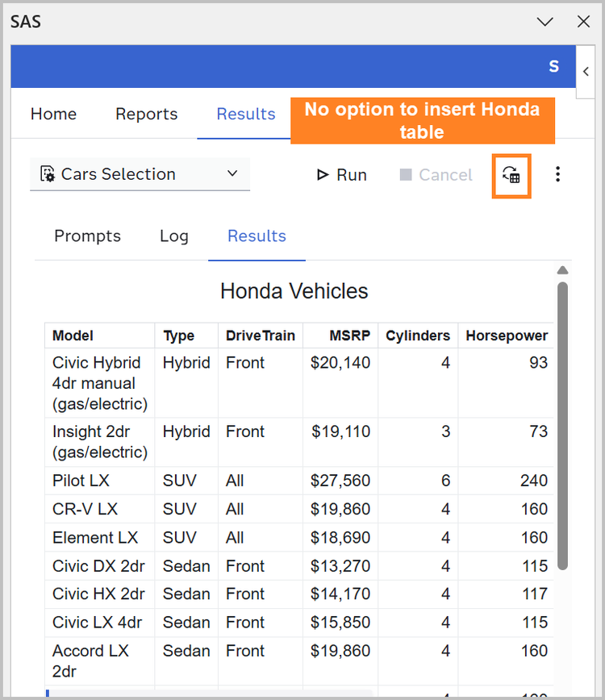Select the Civic Hybrid 4dr manual cell
Image resolution: width=605 pixels, height=700 pixels.
pos(99,383)
